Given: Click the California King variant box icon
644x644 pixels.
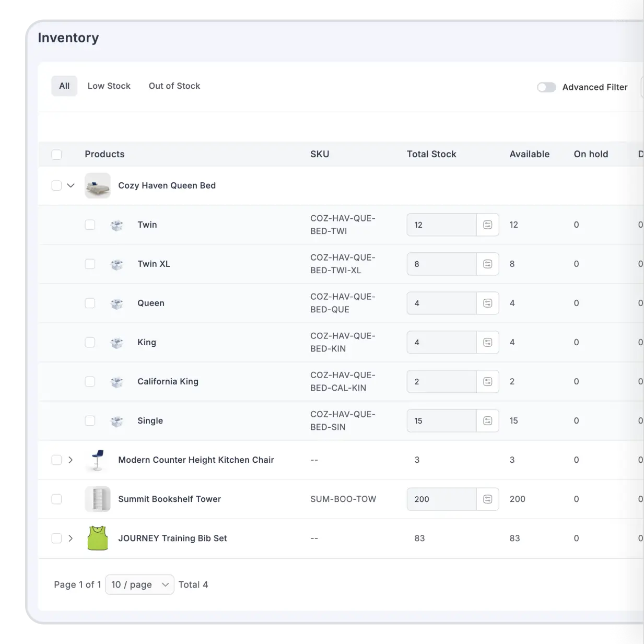Looking at the screenshot, I should pyautogui.click(x=117, y=382).
